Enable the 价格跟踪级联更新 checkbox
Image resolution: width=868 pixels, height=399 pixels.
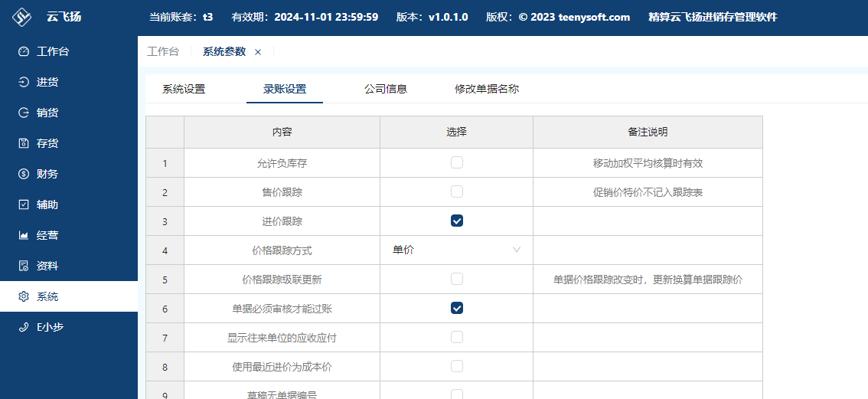[x=457, y=279]
